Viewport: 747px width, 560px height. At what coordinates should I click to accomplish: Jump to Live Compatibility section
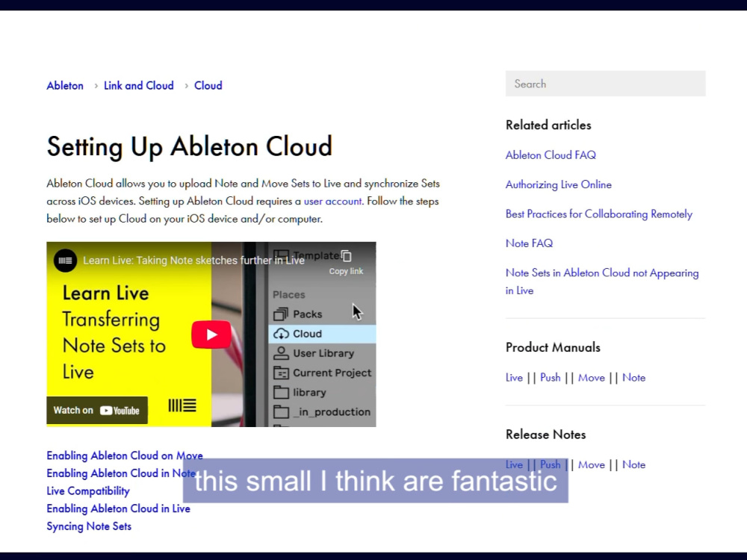point(88,491)
